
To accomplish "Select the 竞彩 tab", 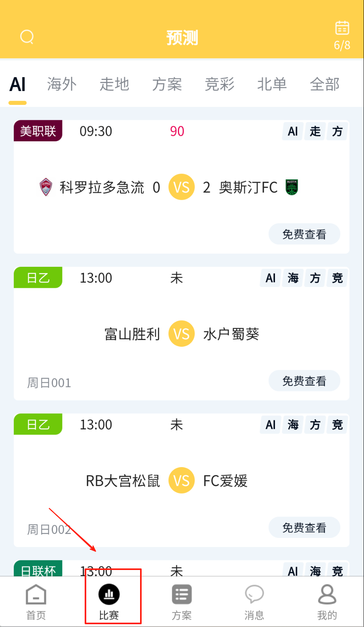I will coord(220,84).
